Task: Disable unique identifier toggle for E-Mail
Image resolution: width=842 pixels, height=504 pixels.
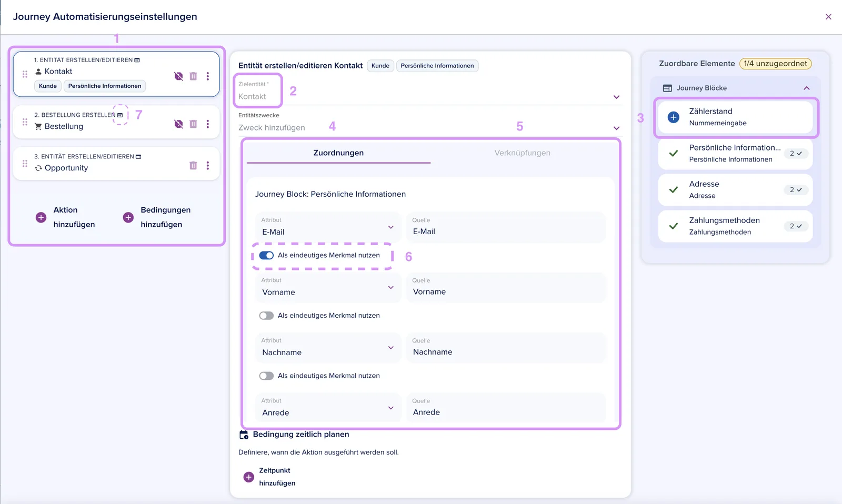Action: (266, 256)
